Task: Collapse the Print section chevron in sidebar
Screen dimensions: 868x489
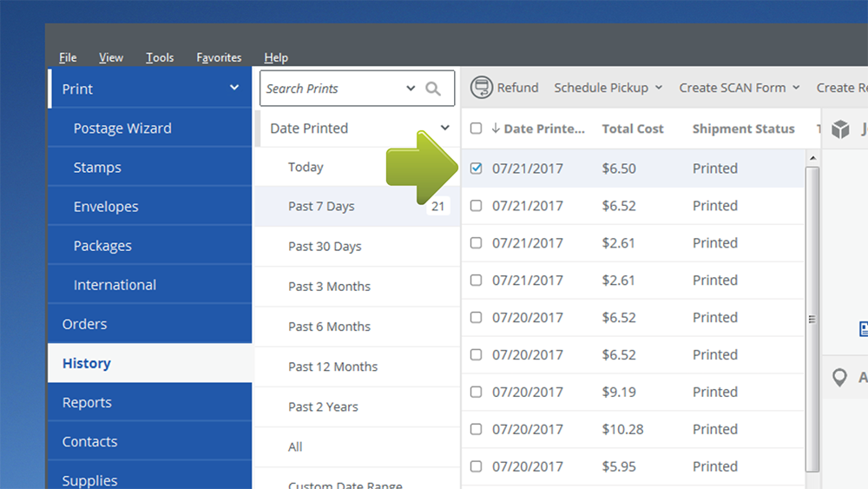Action: click(233, 89)
